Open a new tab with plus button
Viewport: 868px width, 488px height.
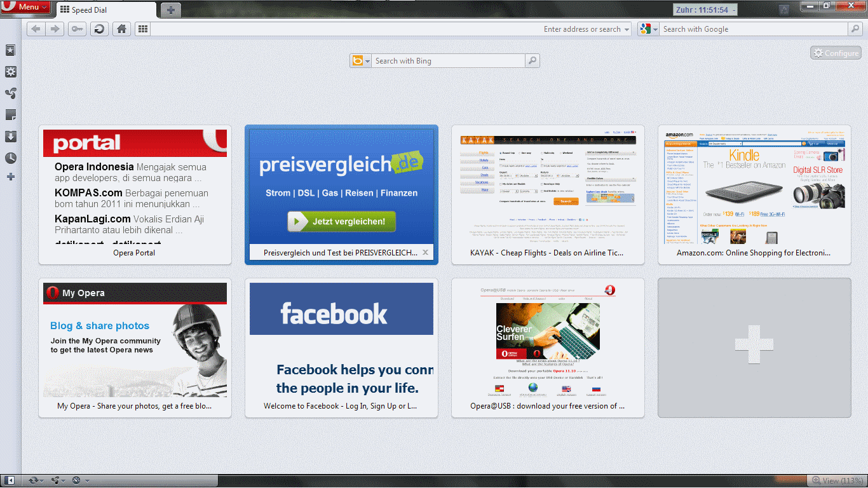point(171,10)
